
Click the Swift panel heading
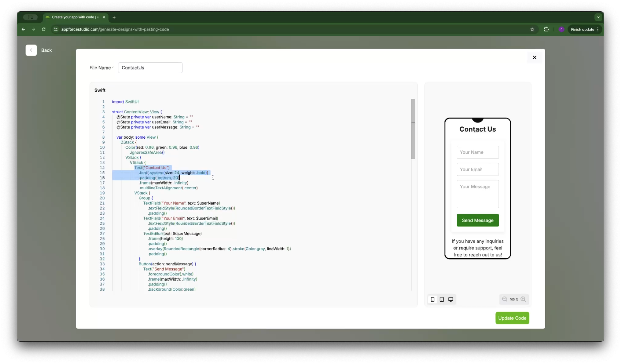pyautogui.click(x=100, y=90)
